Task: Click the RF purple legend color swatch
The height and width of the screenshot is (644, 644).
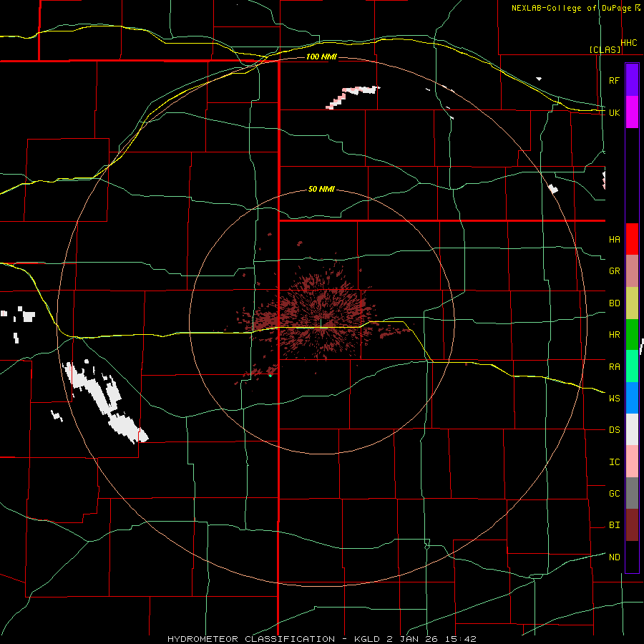Action: (632, 80)
